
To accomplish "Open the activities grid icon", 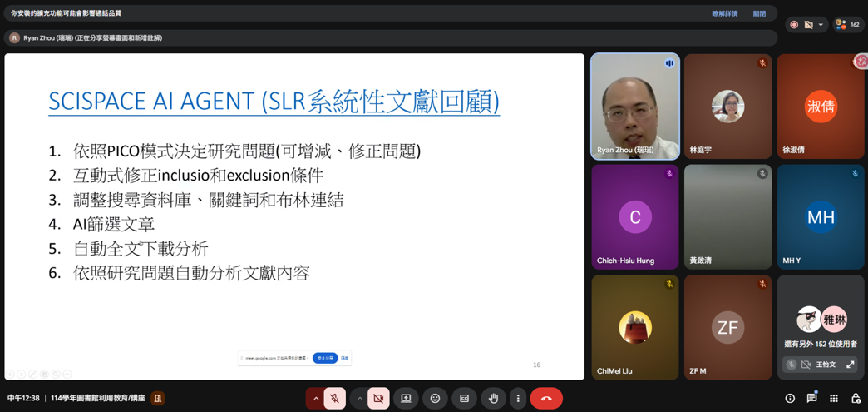I will 834,398.
